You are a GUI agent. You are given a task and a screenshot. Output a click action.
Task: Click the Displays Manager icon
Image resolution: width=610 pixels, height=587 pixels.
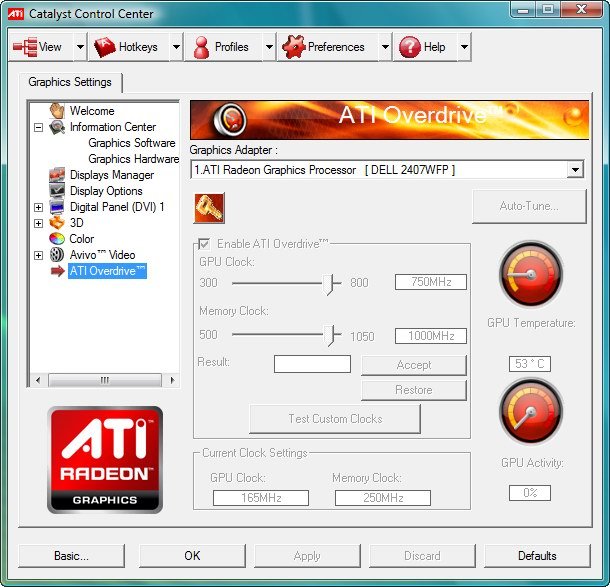click(x=57, y=175)
